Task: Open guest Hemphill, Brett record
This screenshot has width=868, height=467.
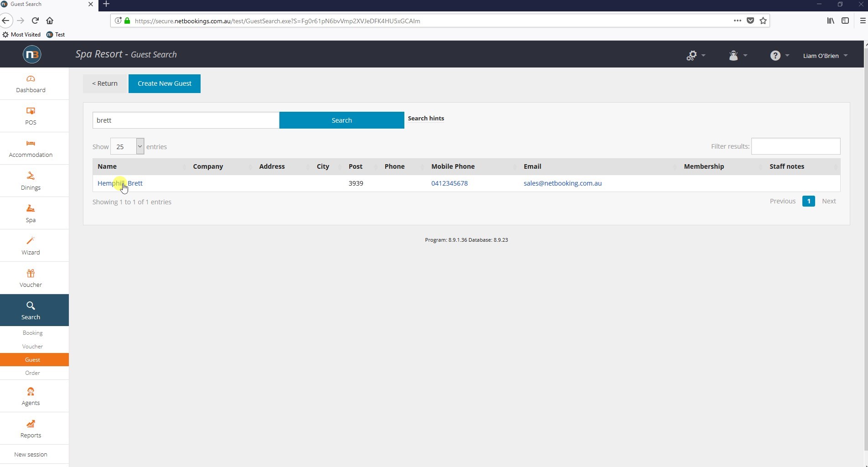Action: point(120,183)
